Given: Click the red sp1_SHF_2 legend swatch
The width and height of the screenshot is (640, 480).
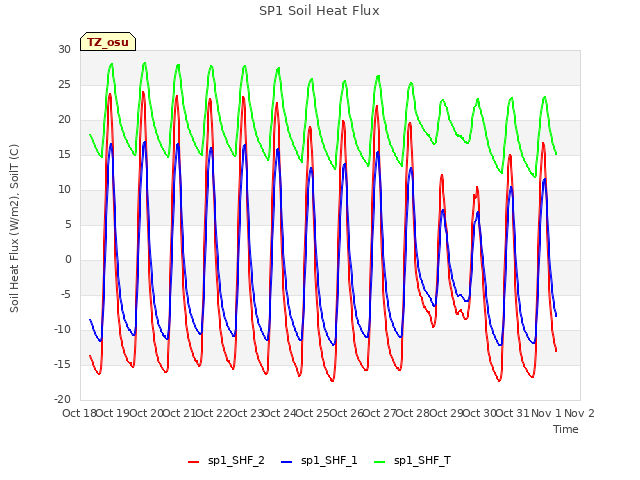Looking at the screenshot, I should [x=193, y=462].
